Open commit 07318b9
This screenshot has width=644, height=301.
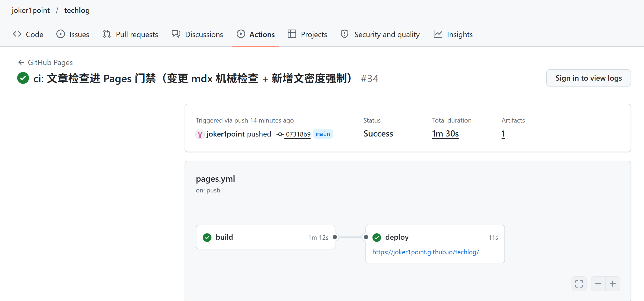click(298, 134)
